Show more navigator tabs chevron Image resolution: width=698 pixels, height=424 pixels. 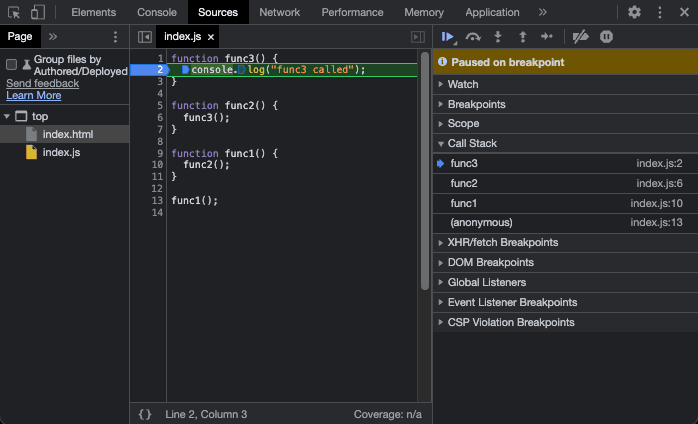pos(53,37)
